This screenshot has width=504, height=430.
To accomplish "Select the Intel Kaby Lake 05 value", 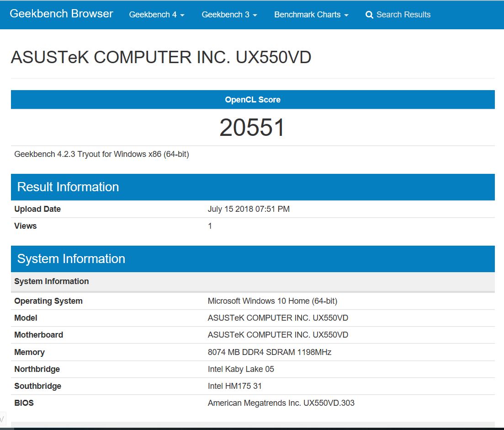I will tap(241, 369).
